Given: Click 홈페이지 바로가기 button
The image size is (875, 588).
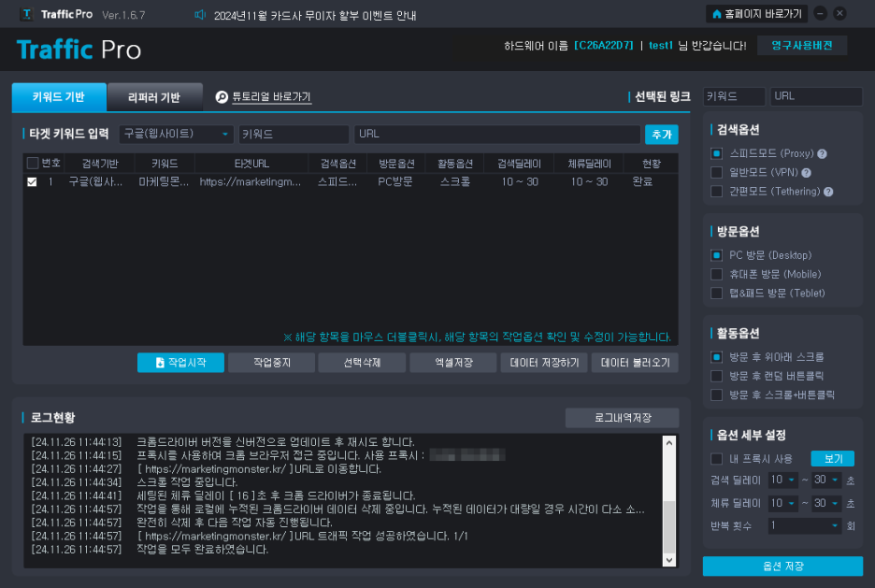Looking at the screenshot, I should point(756,14).
